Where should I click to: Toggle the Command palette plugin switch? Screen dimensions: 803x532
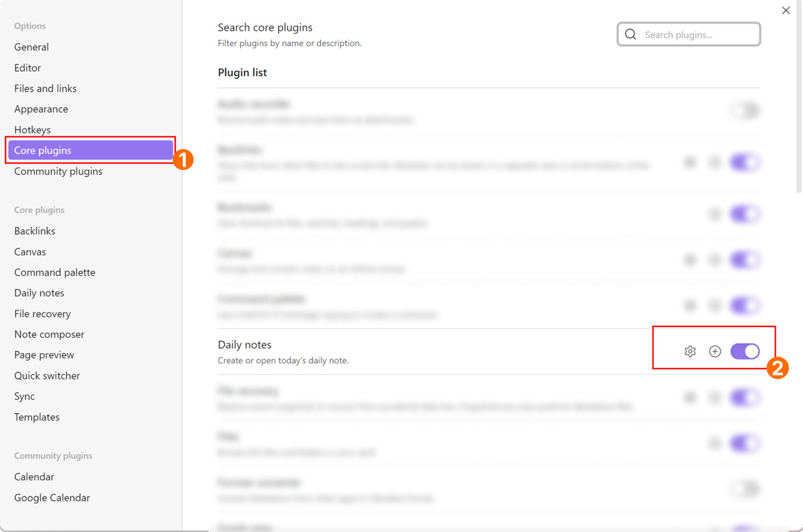click(745, 306)
